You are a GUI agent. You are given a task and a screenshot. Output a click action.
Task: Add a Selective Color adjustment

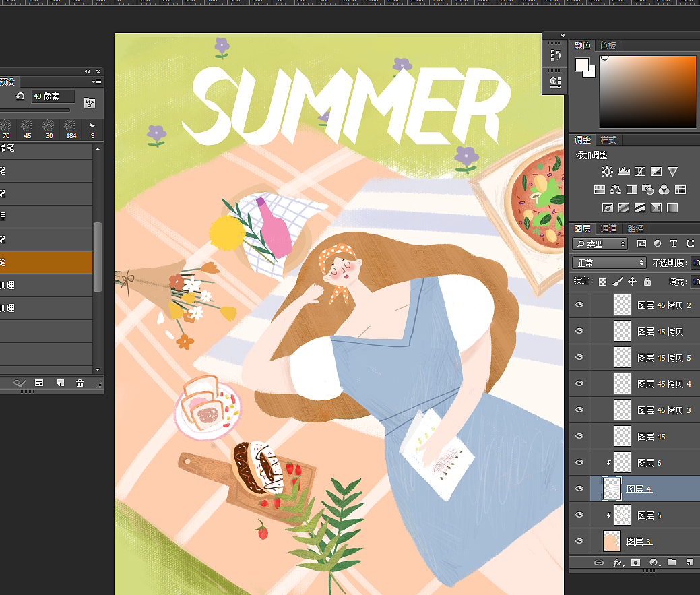(656, 208)
